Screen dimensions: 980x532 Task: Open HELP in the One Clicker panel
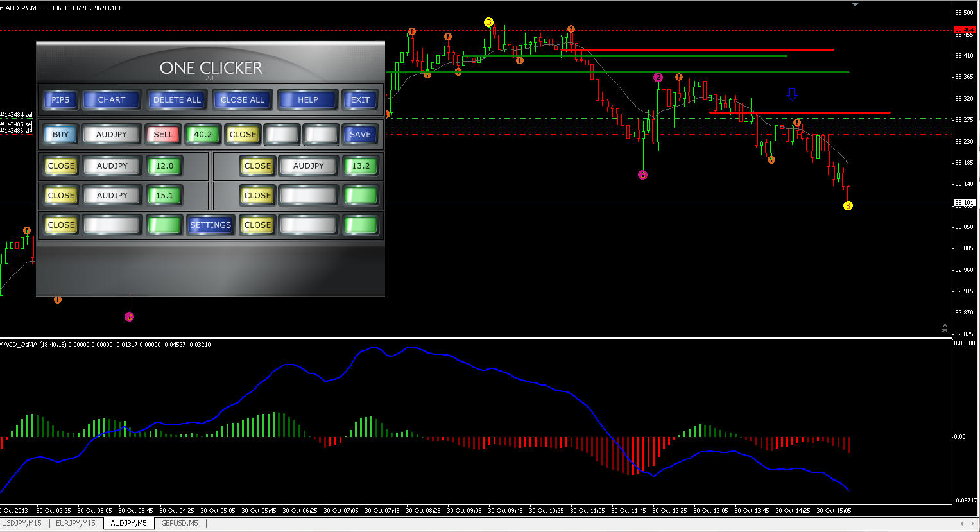pyautogui.click(x=307, y=99)
